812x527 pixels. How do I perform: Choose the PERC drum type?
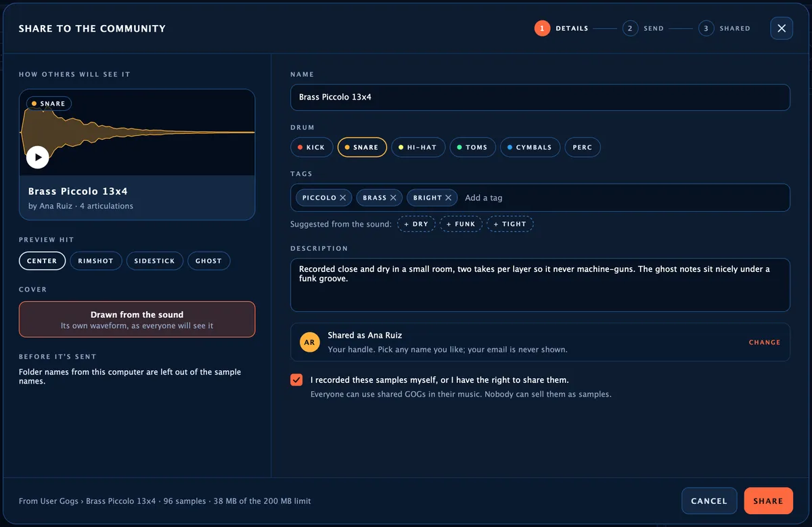[583, 147]
